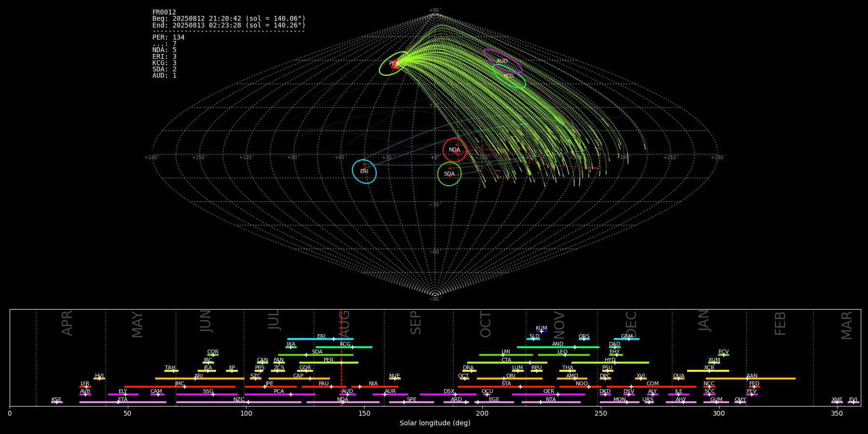
Task: Click the −60 latitude label on map
Action: [x=434, y=252]
